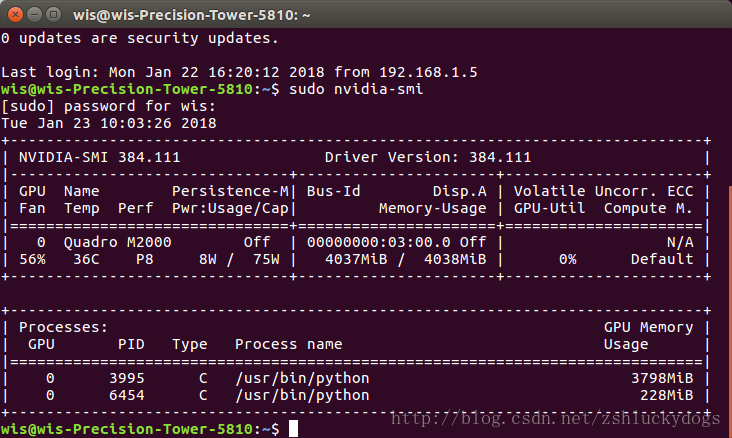Click the 'PID' column header
The image size is (732, 438).
[x=131, y=344]
